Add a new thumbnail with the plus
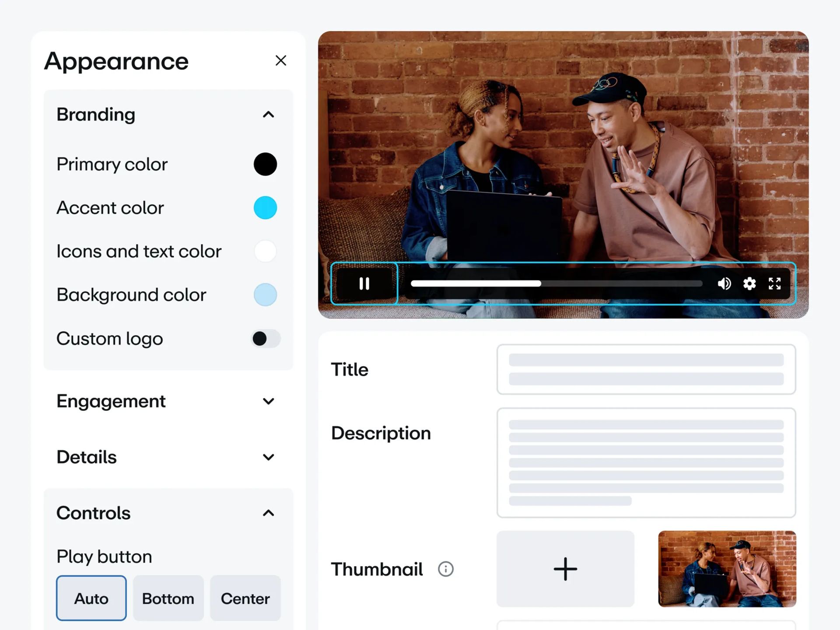Viewport: 840px width, 630px height. click(x=565, y=569)
